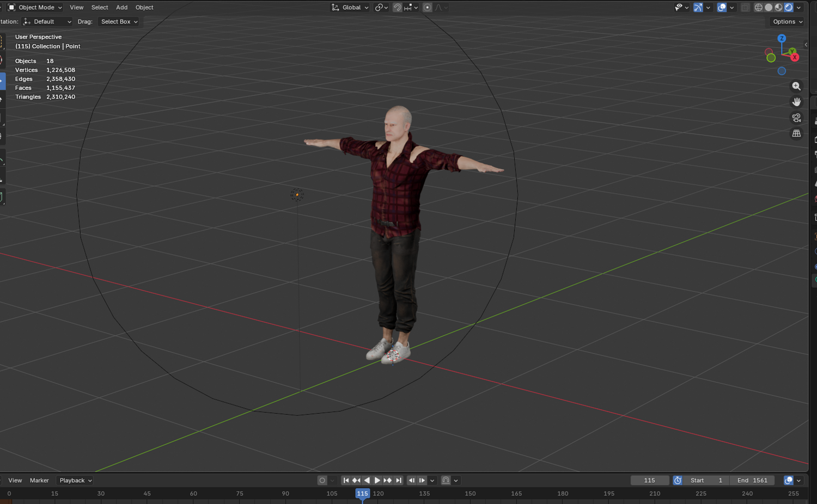Click the zoom magnifier icon in viewport
817x504 pixels.
[x=796, y=86]
